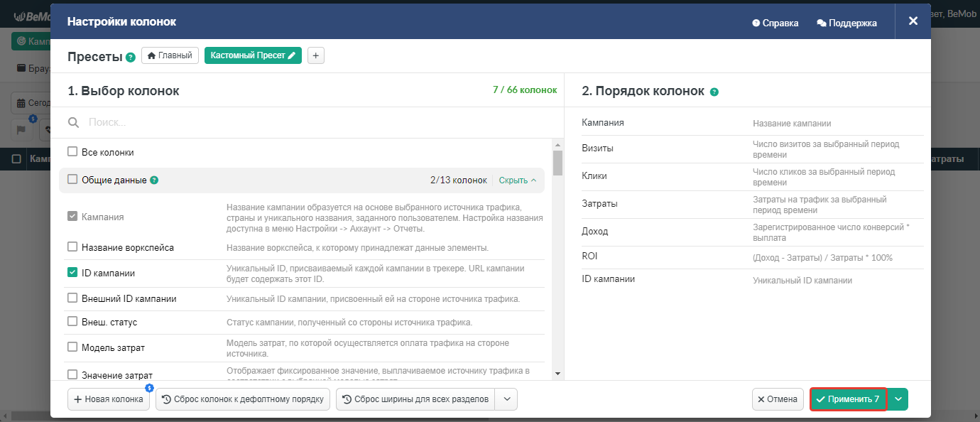
Task: Click the disabled Кампания checkbox
Action: [72, 216]
